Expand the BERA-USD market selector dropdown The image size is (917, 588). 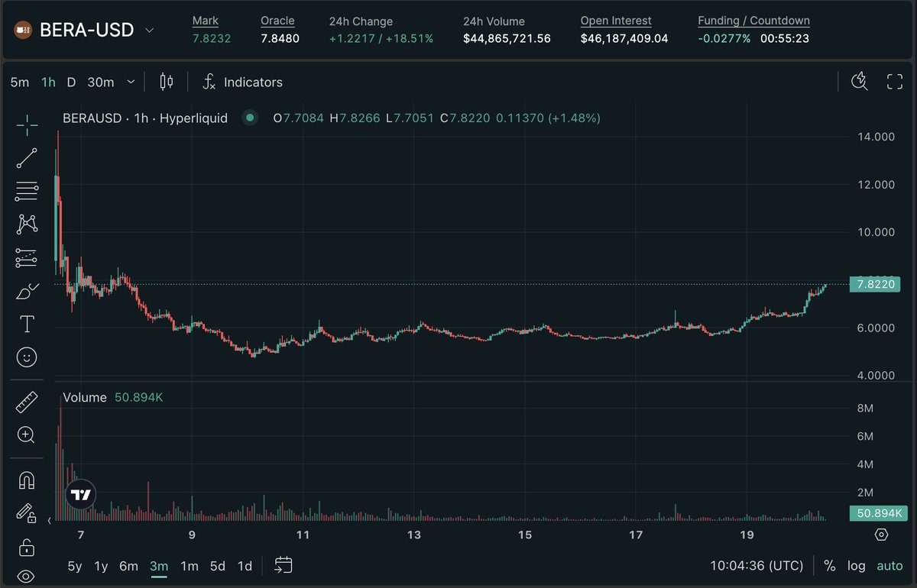(149, 31)
